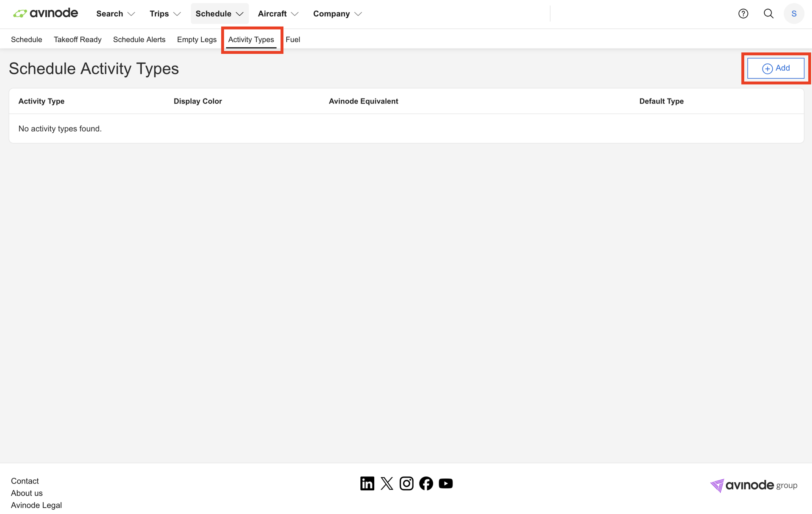
Task: Click the magnifier search icon
Action: (x=768, y=14)
